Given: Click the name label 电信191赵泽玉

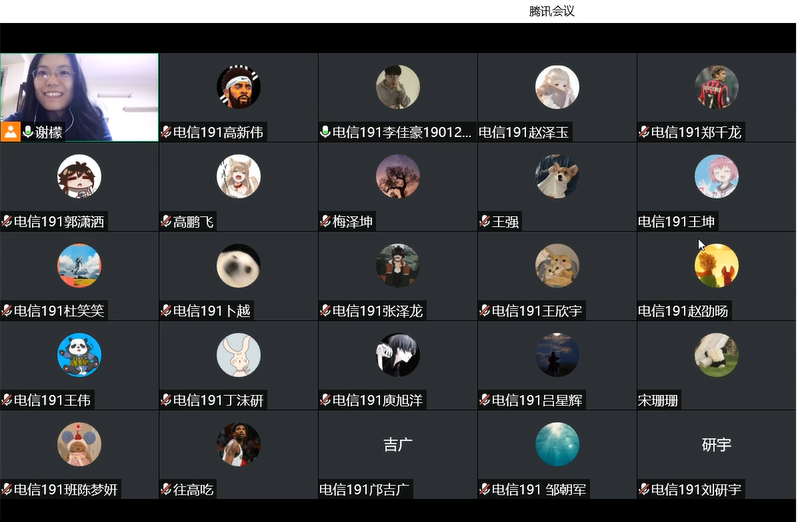Looking at the screenshot, I should pos(524,133).
